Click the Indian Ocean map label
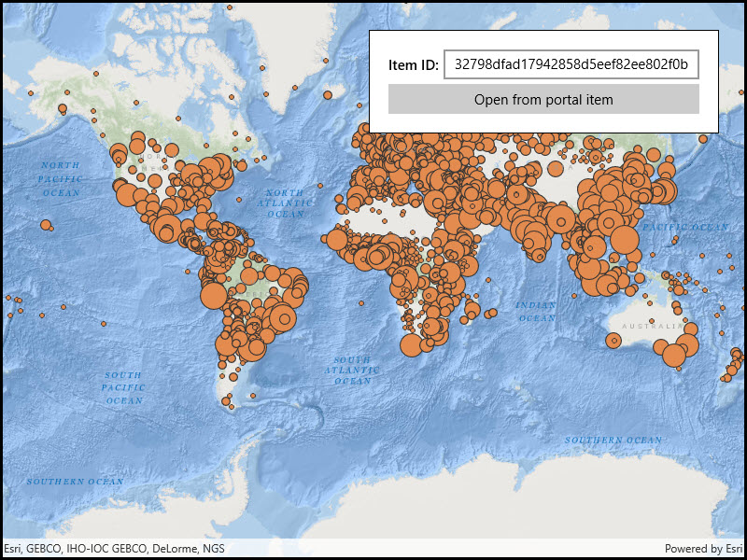 [x=536, y=311]
